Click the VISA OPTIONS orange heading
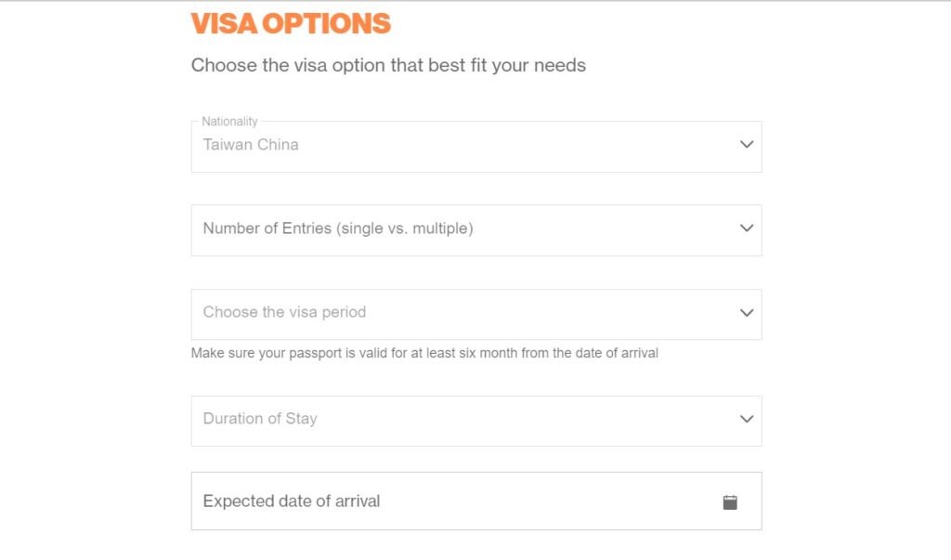The image size is (951, 560). pyautogui.click(x=291, y=24)
